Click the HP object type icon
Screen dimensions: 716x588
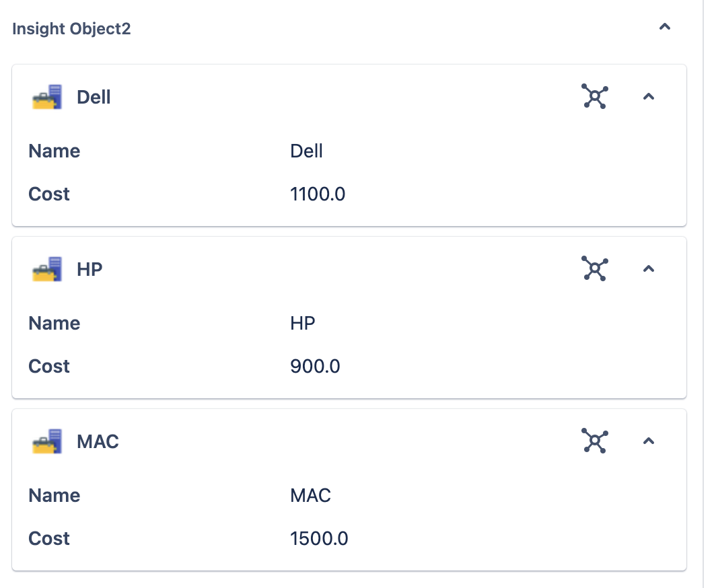[47, 270]
